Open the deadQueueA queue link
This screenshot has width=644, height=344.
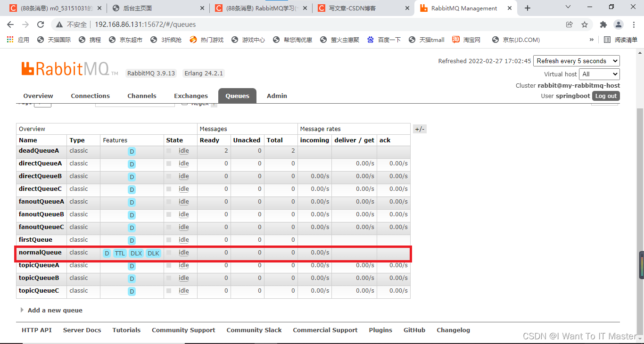39,151
